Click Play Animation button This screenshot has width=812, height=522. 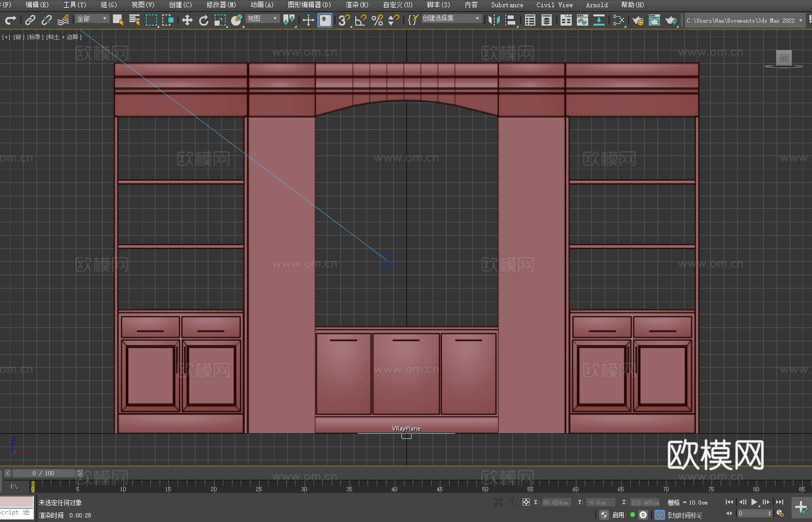(754, 502)
